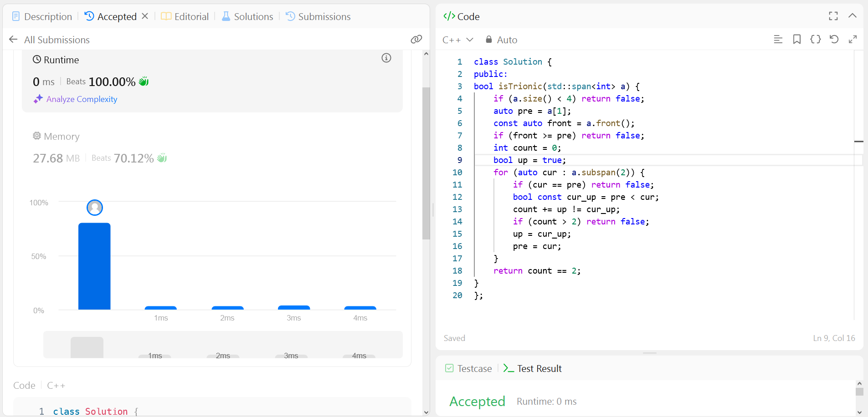
Task: Click the Saved status text
Action: (454, 338)
